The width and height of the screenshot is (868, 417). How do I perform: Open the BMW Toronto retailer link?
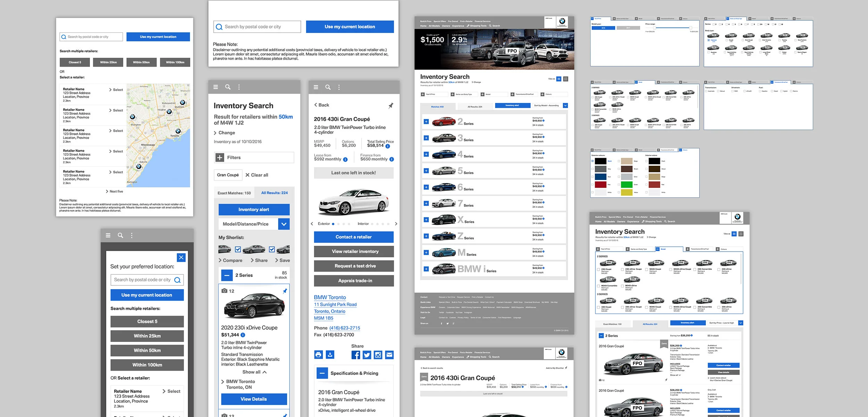point(330,297)
